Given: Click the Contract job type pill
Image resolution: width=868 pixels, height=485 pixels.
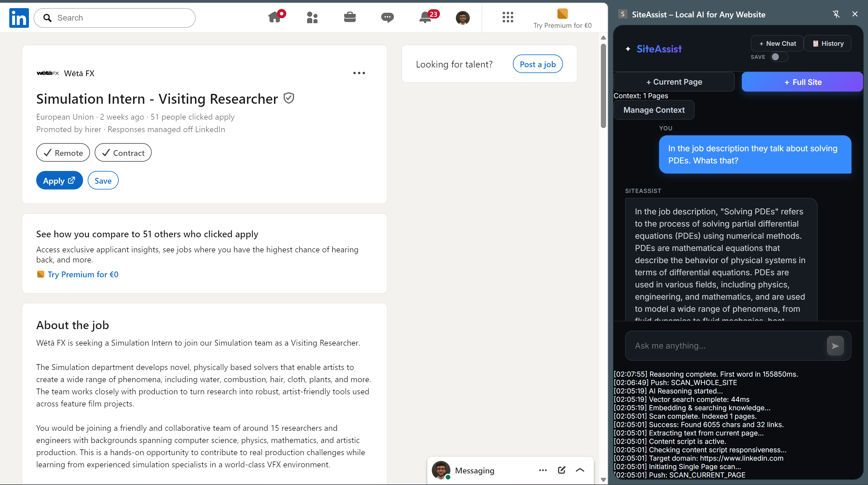Looking at the screenshot, I should (x=123, y=152).
